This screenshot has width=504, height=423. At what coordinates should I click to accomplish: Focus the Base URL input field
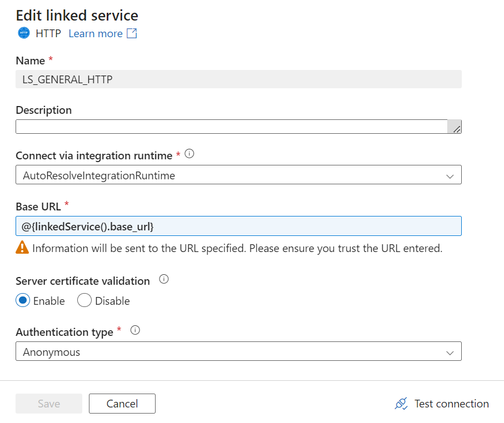pyautogui.click(x=238, y=226)
